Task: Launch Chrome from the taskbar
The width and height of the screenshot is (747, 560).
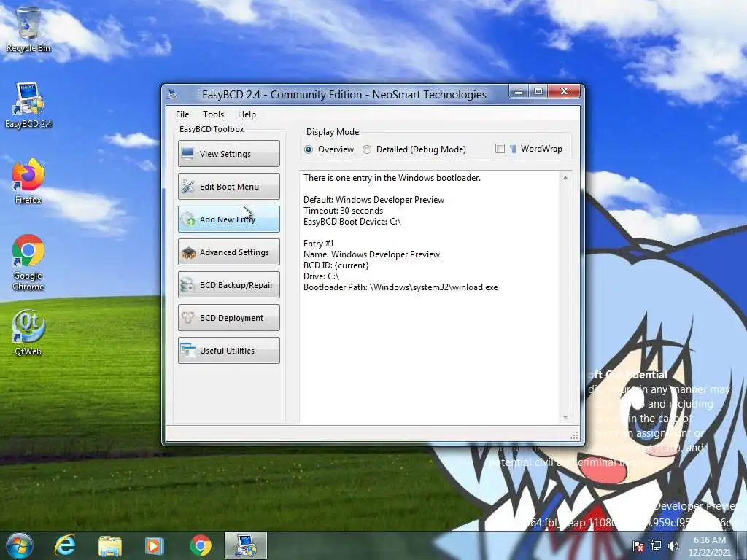Action: pos(201,545)
